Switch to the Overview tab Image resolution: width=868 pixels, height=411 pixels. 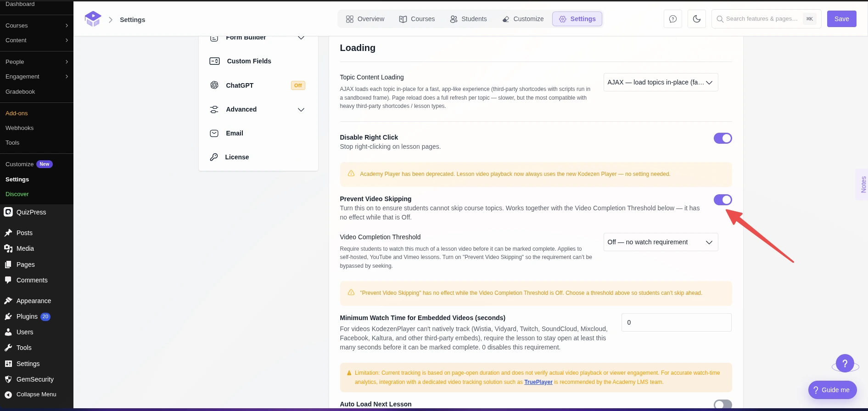pyautogui.click(x=365, y=19)
